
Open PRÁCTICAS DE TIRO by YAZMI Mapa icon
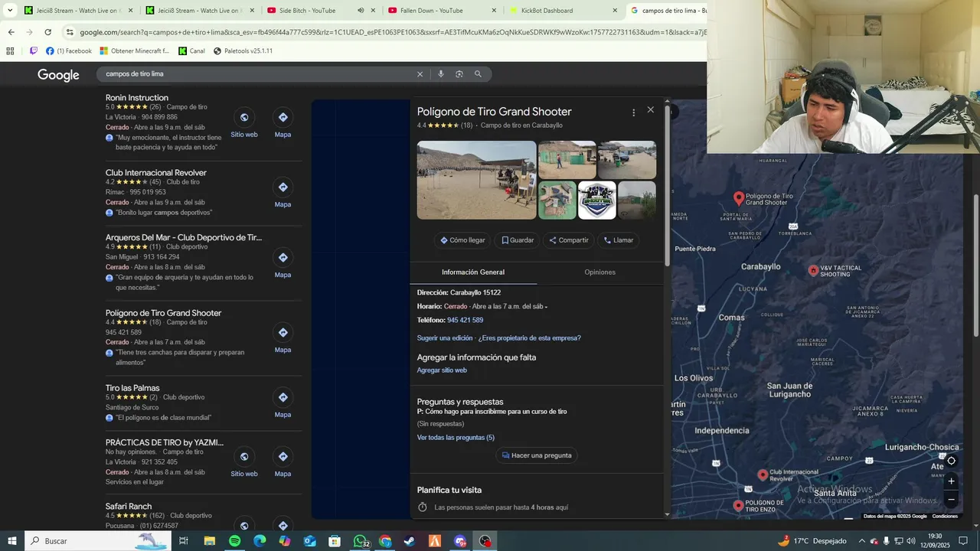[x=283, y=457]
